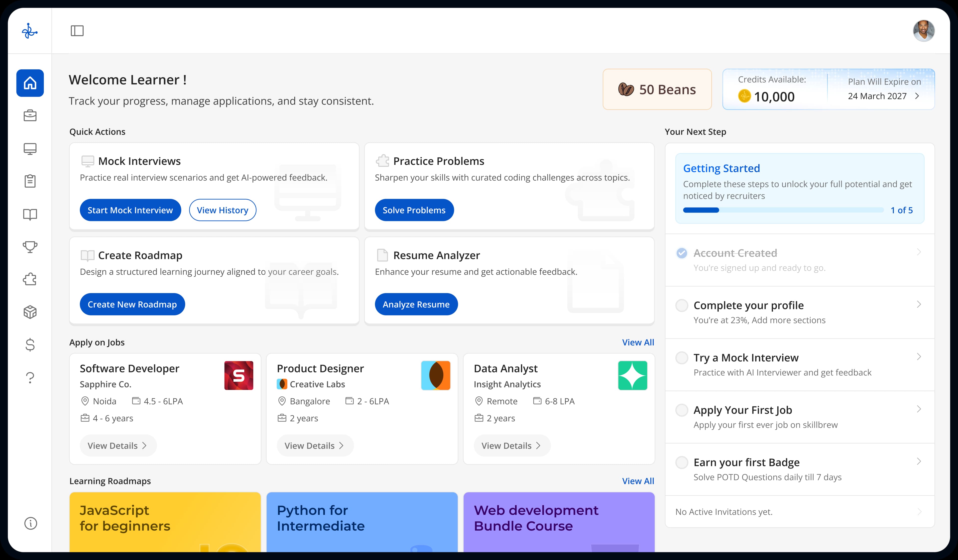
Task: Open the puzzle piece sidebar icon
Action: point(30,279)
